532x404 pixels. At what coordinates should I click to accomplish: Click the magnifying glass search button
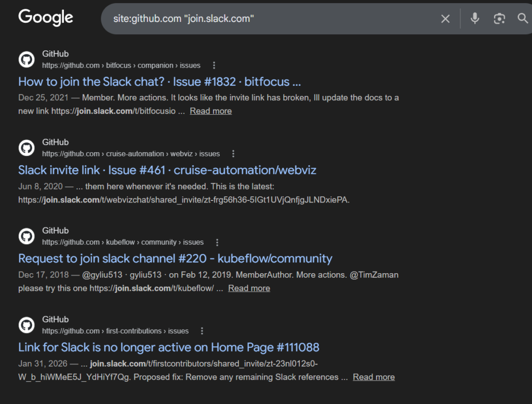pyautogui.click(x=523, y=19)
